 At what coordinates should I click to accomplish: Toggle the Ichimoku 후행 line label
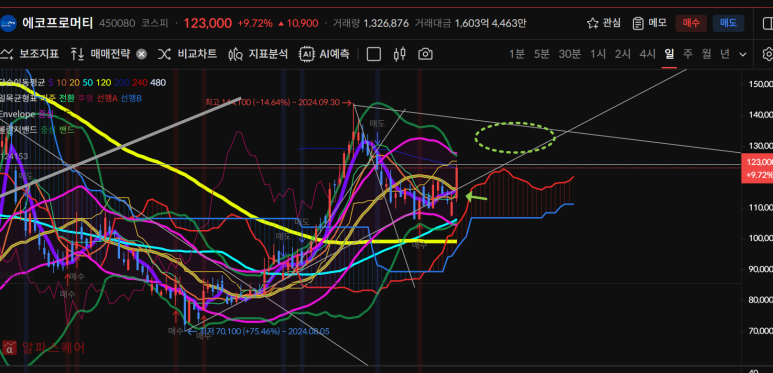[85, 99]
